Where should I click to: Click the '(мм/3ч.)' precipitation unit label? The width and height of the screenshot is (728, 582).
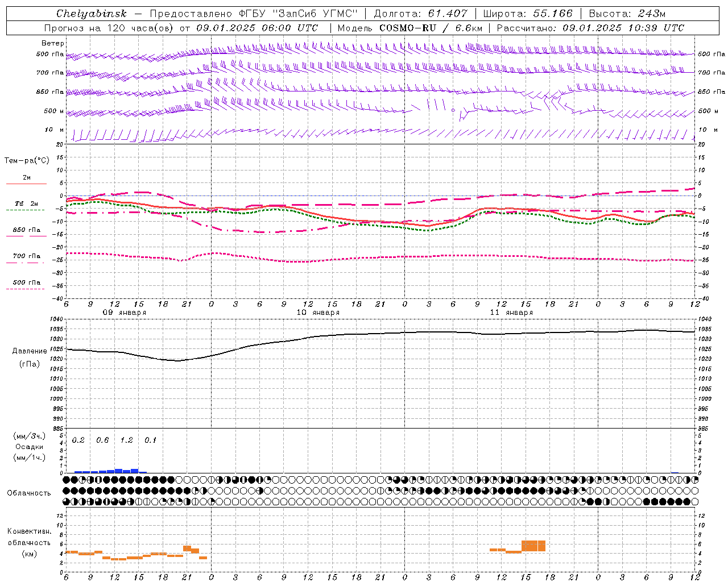click(x=30, y=436)
